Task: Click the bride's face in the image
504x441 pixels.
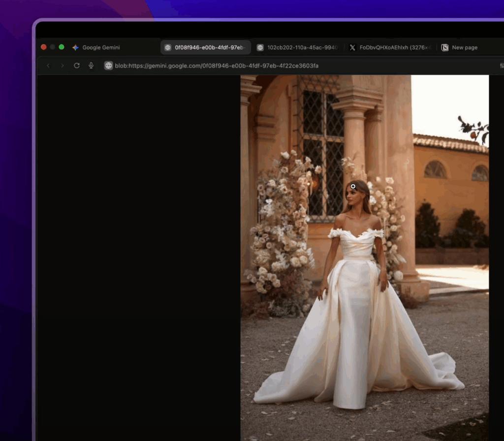Action: coord(356,195)
